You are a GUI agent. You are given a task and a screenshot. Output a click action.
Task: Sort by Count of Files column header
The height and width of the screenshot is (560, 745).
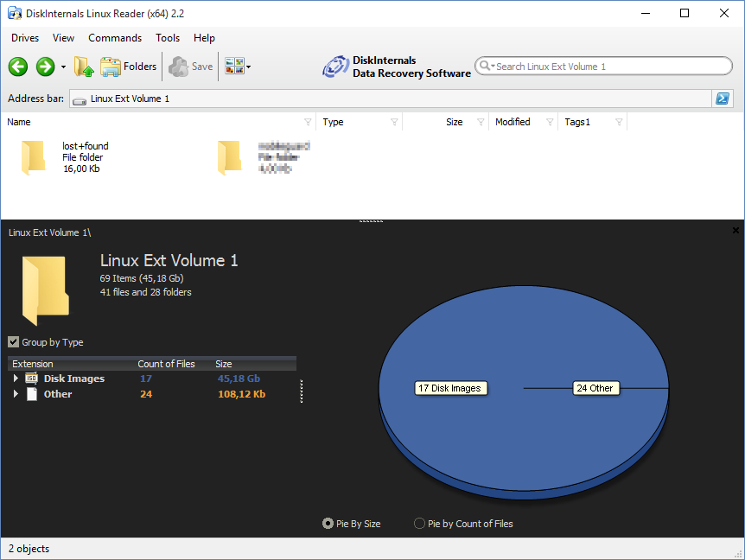coord(166,364)
